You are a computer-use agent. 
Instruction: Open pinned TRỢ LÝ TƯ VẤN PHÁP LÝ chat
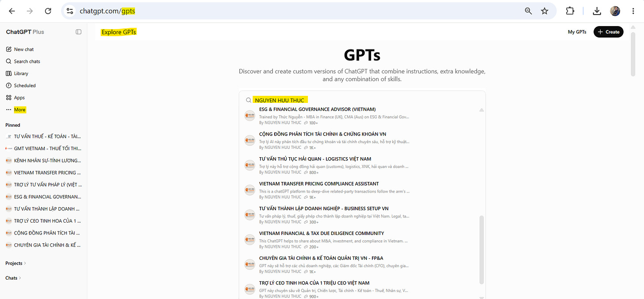[x=43, y=185]
